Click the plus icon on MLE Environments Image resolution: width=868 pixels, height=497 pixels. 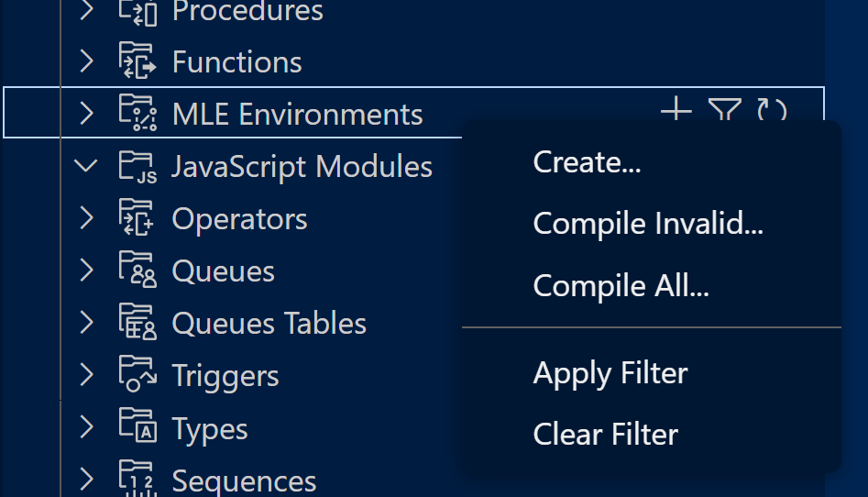676,112
